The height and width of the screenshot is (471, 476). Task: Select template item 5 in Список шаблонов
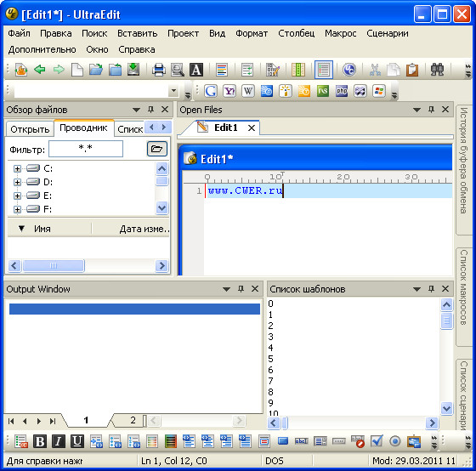click(271, 359)
